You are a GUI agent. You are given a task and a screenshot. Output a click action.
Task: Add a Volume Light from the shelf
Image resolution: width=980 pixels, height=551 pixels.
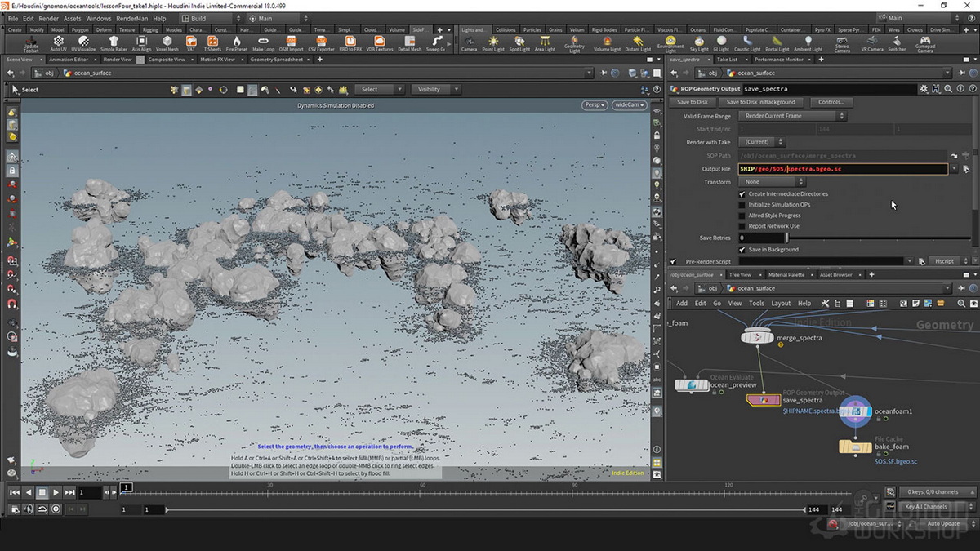click(607, 42)
